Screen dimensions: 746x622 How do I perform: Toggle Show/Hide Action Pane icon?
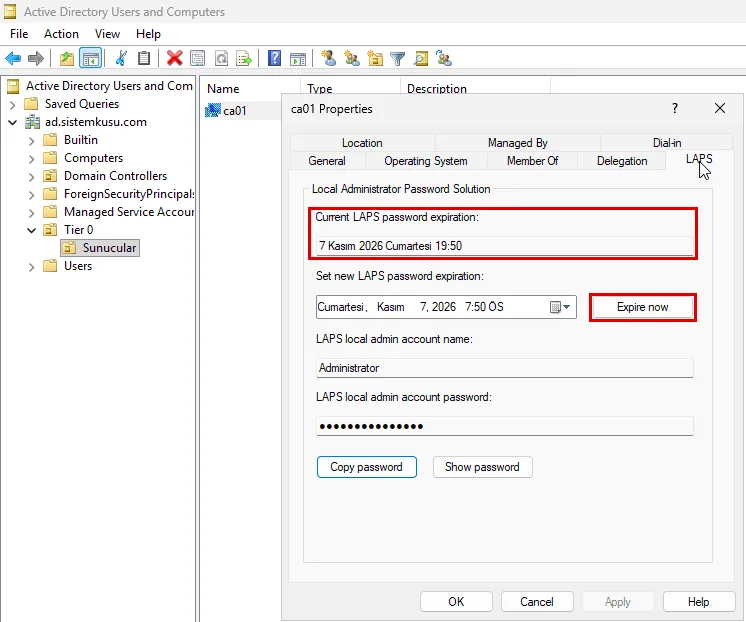(x=298, y=59)
